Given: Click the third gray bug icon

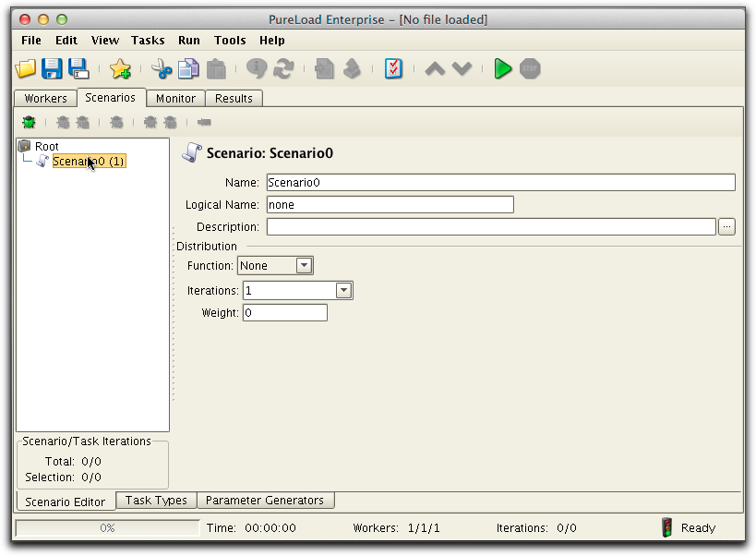Looking at the screenshot, I should click(x=116, y=122).
